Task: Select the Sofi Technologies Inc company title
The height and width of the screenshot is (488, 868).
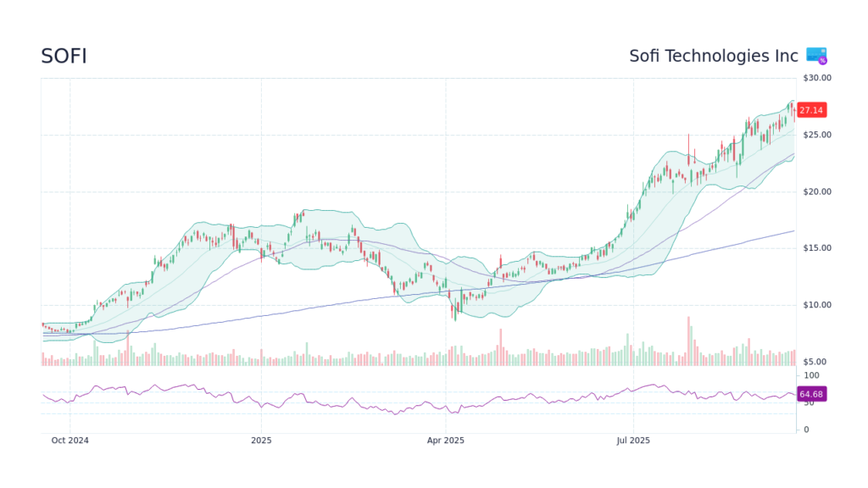Action: point(713,56)
